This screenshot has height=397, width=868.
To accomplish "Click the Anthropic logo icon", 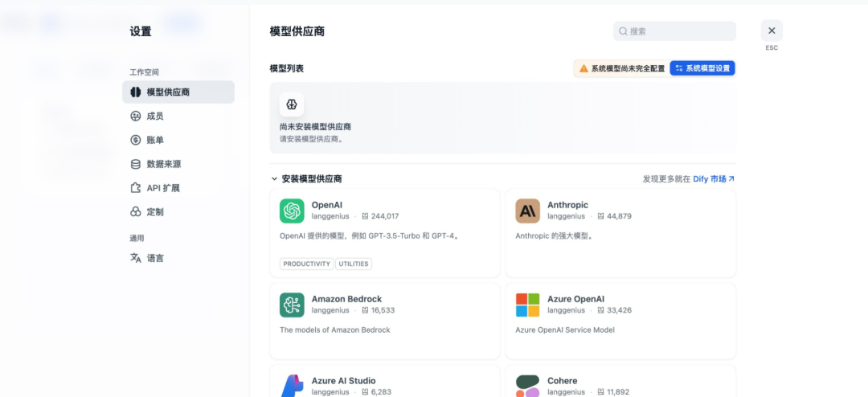I will [527, 211].
